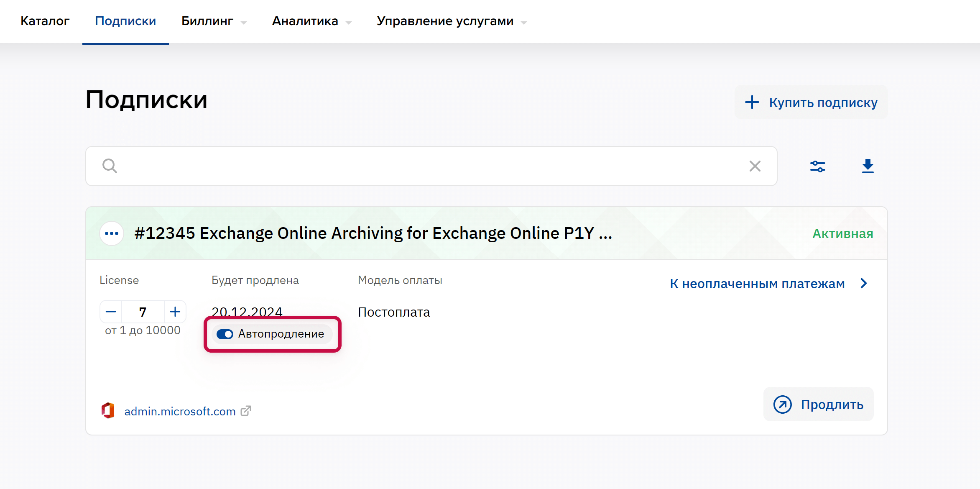Open the three-dots subscription menu
Viewport: 980px width, 489px height.
pyautogui.click(x=112, y=233)
